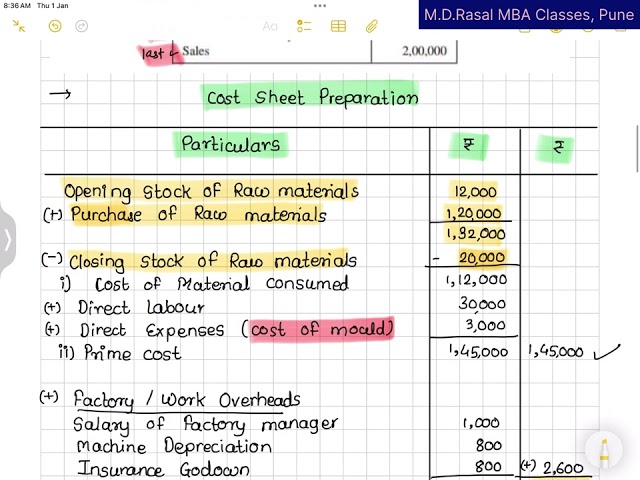This screenshot has width=640, height=480.
Task: Tap the 'Sales' table cell label
Action: point(196,51)
